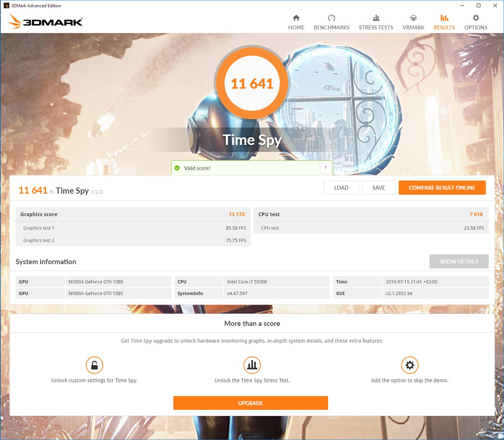Click the orange 11 641 score circle
The width and height of the screenshot is (504, 440).
pos(252,83)
